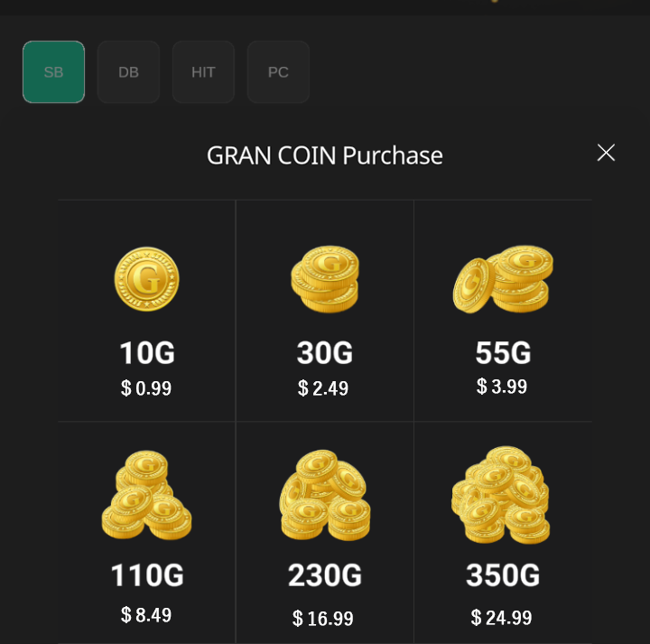
Task: Click the 230G amount label
Action: tap(325, 575)
